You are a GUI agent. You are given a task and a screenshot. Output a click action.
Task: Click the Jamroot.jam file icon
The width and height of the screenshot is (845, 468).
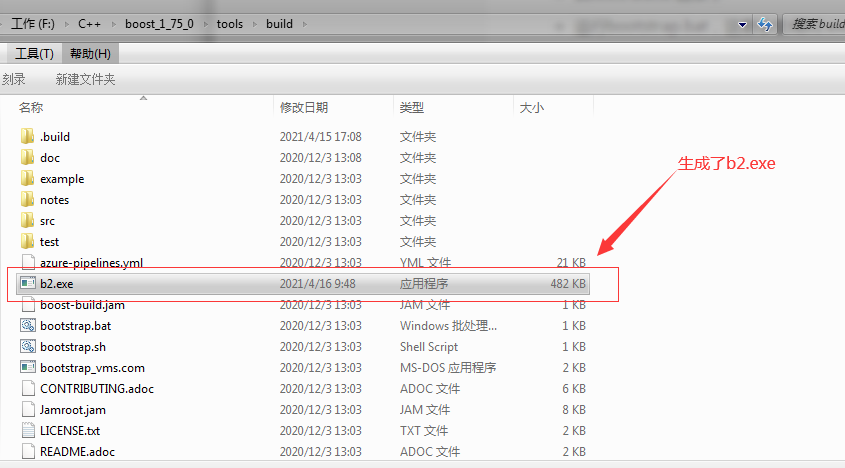tap(27, 410)
